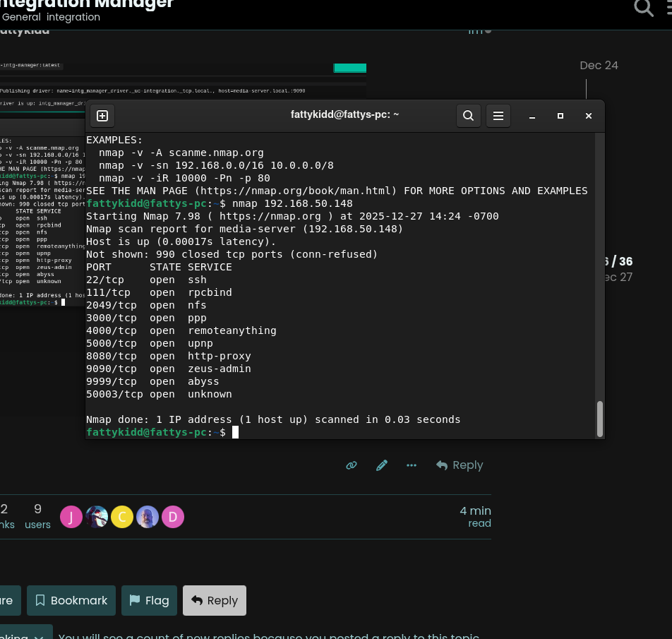Select the integration tag
The height and width of the screenshot is (639, 672).
coord(73,17)
